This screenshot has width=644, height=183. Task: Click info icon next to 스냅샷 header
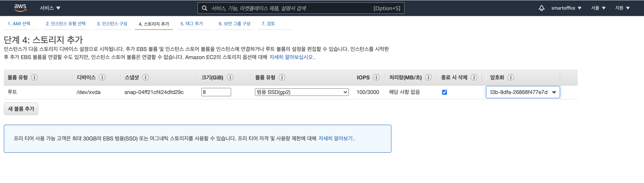coord(145,77)
